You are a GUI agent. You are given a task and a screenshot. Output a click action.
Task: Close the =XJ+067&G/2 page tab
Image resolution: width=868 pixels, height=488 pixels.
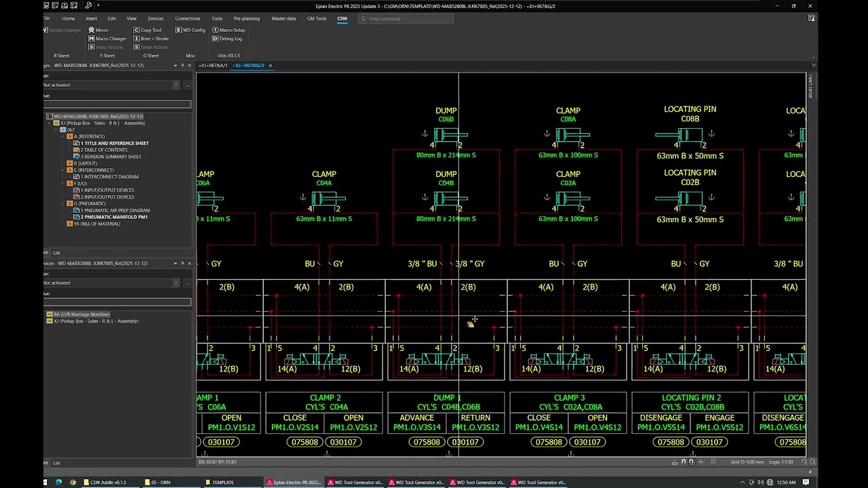click(270, 66)
